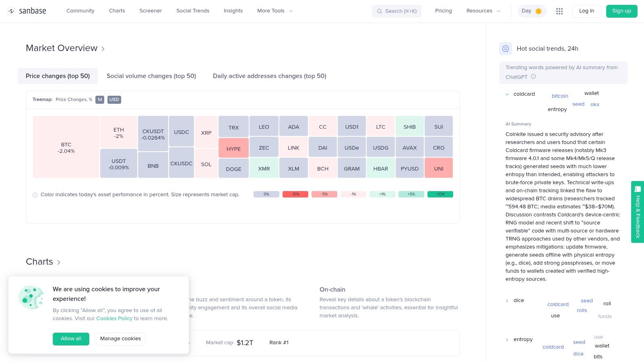Open the Pricing page
644x362 pixels.
click(x=444, y=11)
